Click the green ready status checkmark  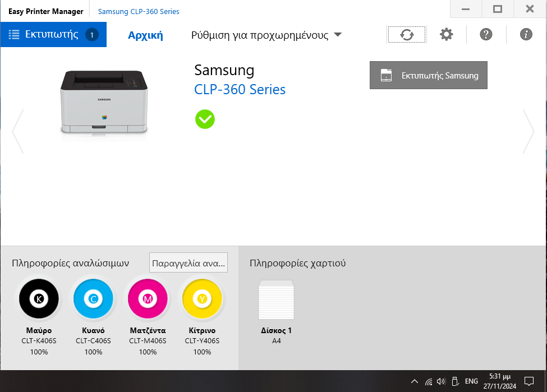[x=205, y=119]
